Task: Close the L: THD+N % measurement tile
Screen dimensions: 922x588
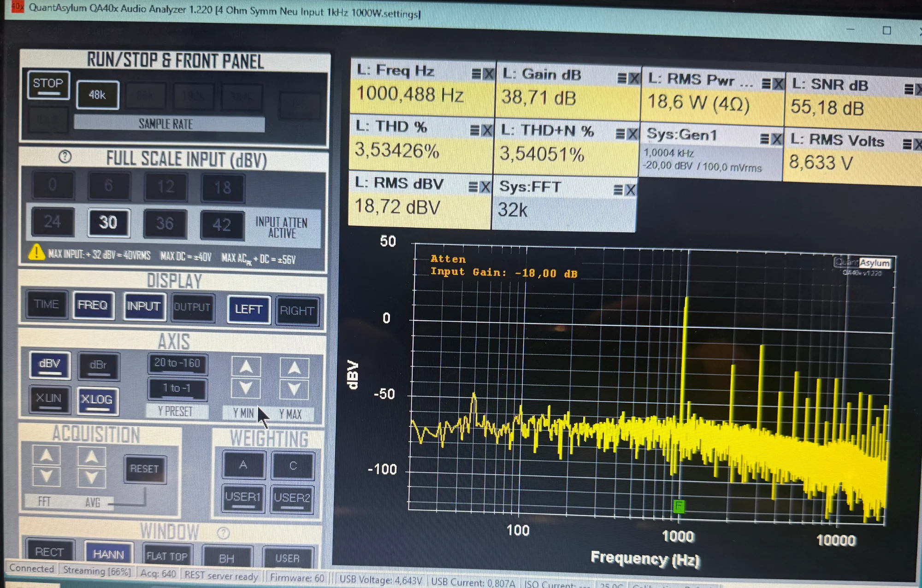Action: [633, 134]
